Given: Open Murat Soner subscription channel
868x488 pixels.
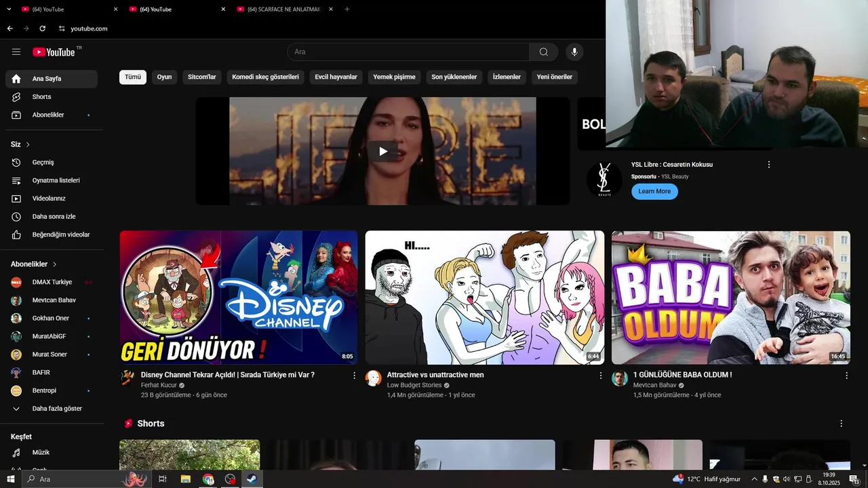Looking at the screenshot, I should (52, 354).
